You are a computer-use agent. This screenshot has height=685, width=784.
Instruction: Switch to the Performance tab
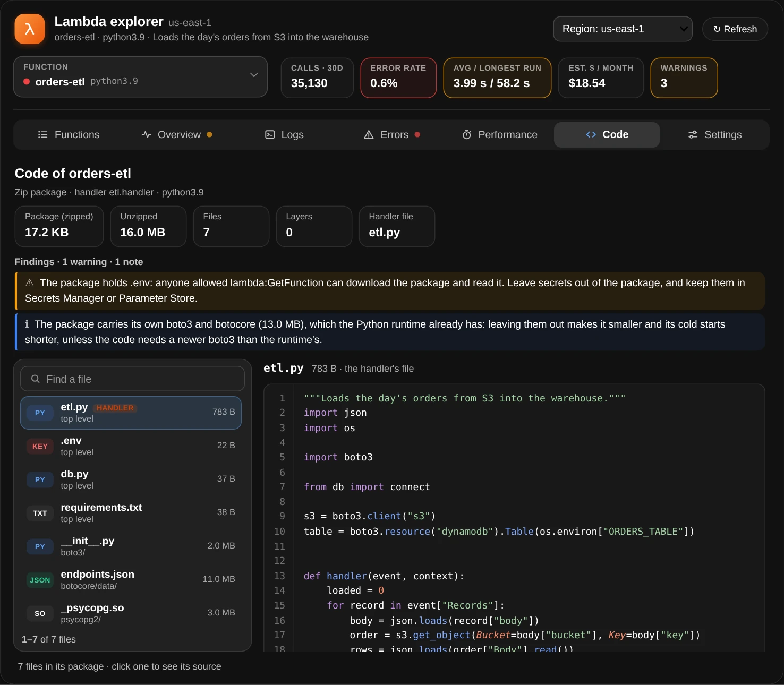pyautogui.click(x=500, y=135)
